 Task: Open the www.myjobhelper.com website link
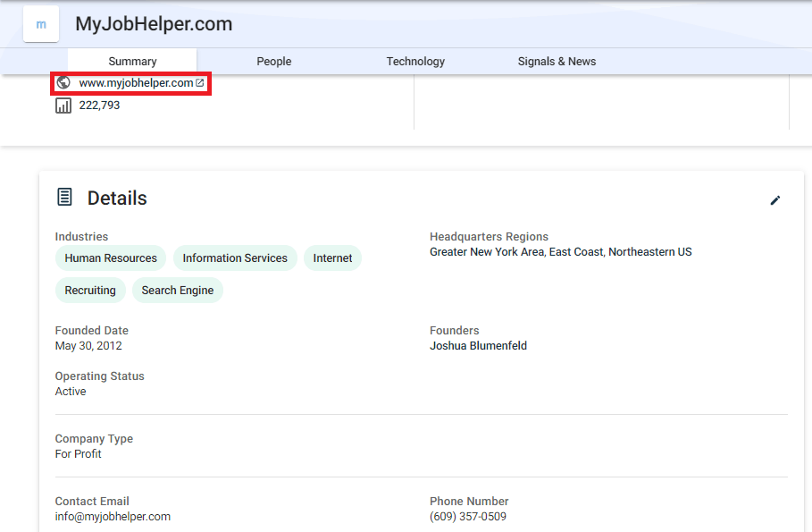pos(136,83)
